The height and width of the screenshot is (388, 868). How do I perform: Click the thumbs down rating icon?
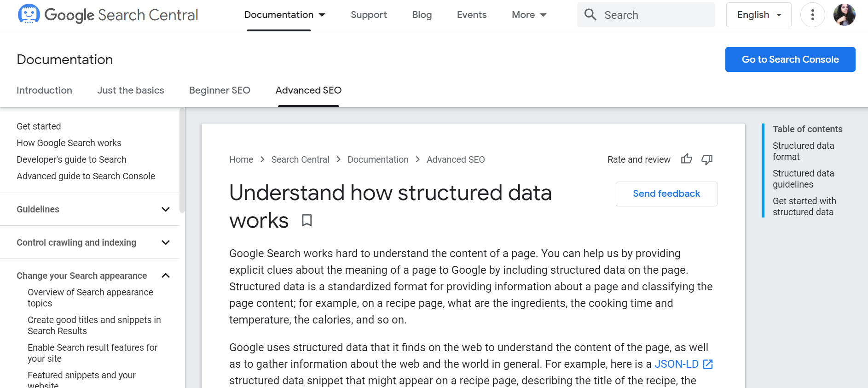pyautogui.click(x=707, y=159)
